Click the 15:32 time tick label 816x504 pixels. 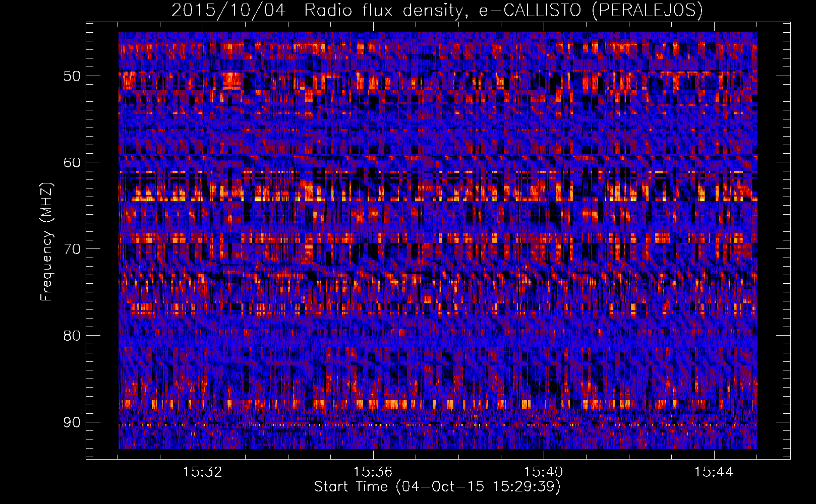point(202,472)
